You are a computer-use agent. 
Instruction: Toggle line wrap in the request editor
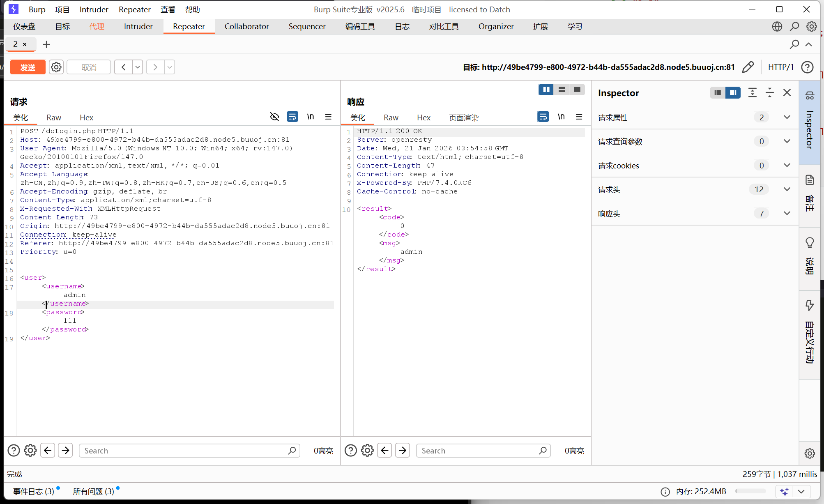point(292,117)
